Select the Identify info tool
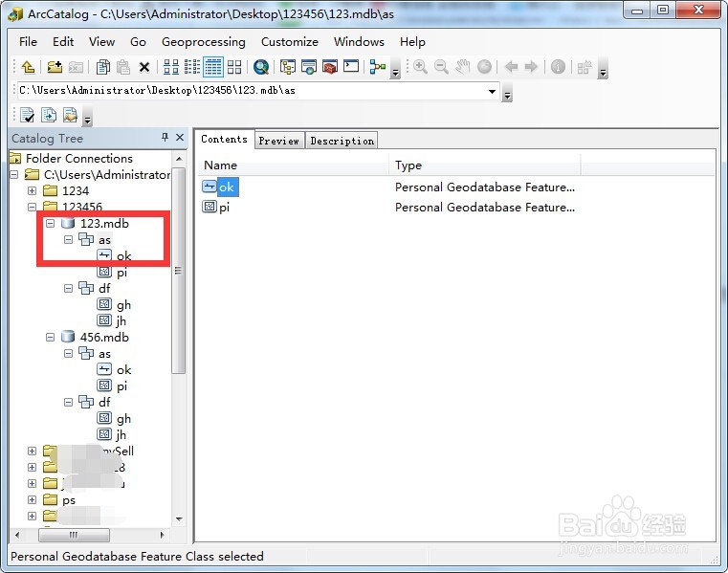 tap(558, 67)
